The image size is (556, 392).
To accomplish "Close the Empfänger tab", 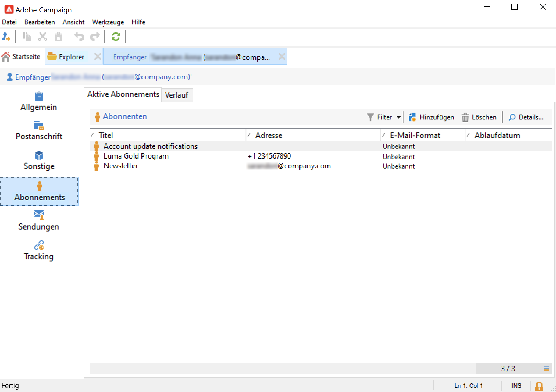I will [x=282, y=56].
